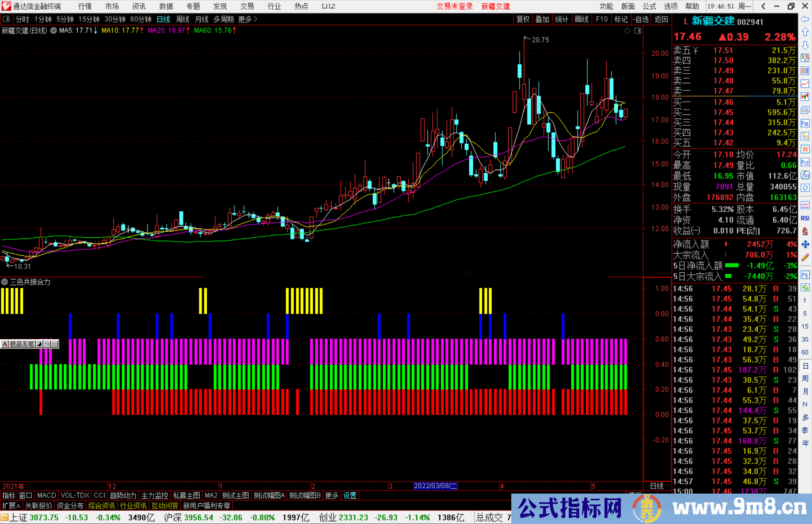Click the F10 icon in right sidebar
Screen dimensions: 812x524
pos(805,123)
